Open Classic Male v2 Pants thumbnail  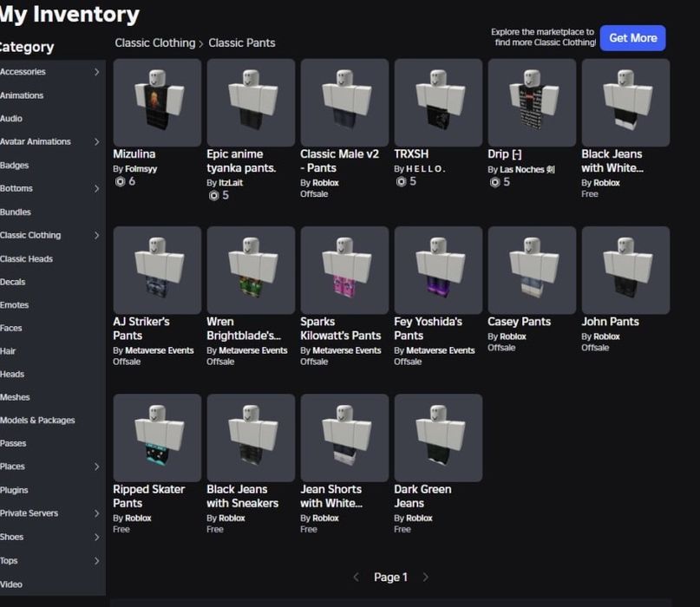click(344, 102)
